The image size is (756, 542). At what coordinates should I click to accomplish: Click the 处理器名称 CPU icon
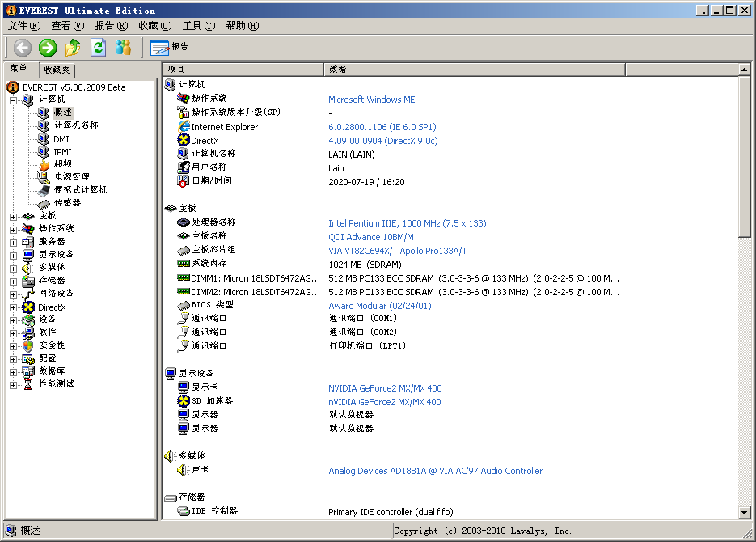[x=184, y=222]
